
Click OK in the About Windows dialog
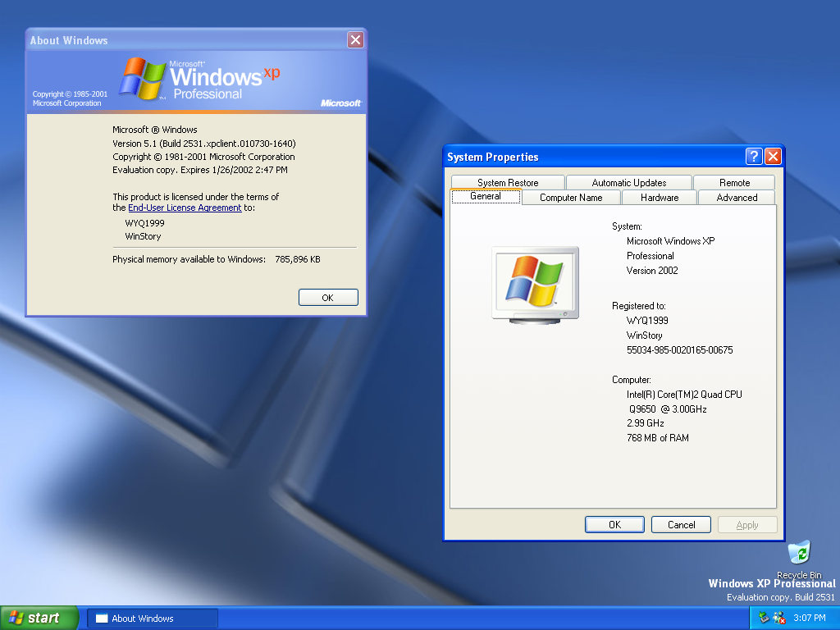click(328, 298)
